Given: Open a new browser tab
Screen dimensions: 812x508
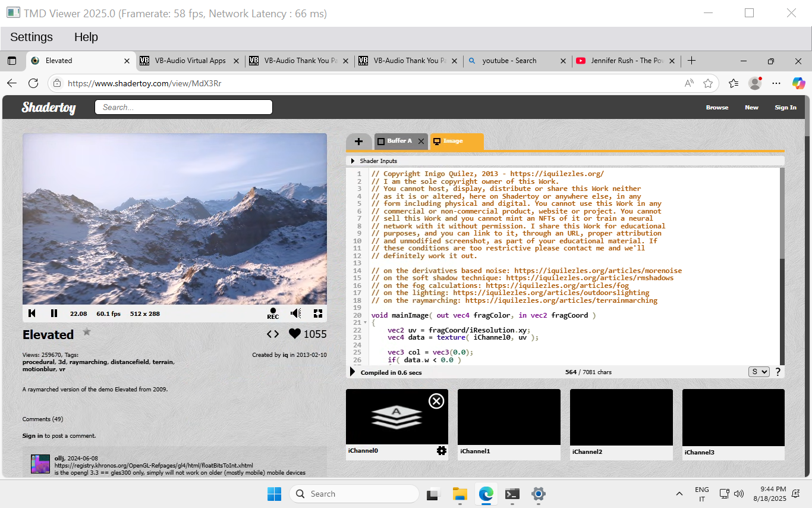Looking at the screenshot, I should click(x=691, y=61).
